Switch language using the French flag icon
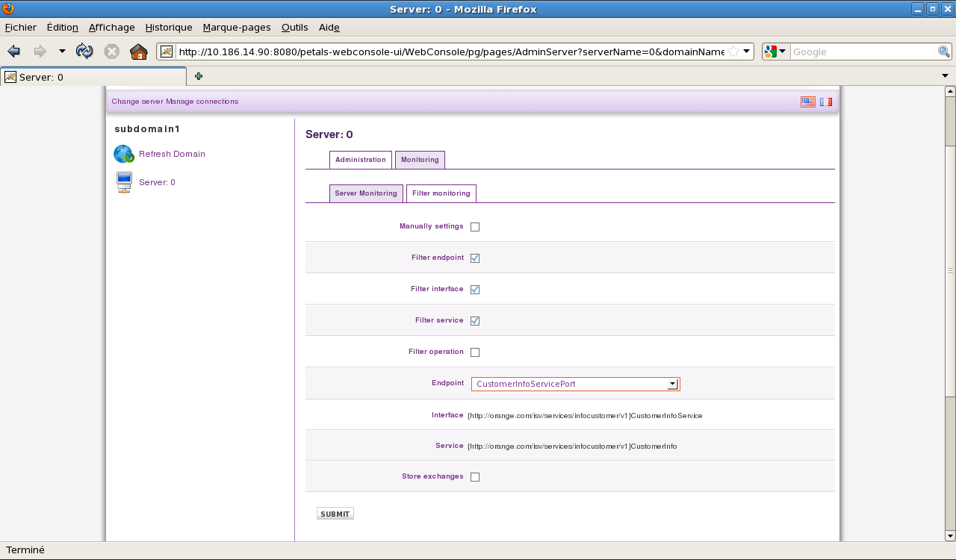The height and width of the screenshot is (560, 956). tap(825, 102)
